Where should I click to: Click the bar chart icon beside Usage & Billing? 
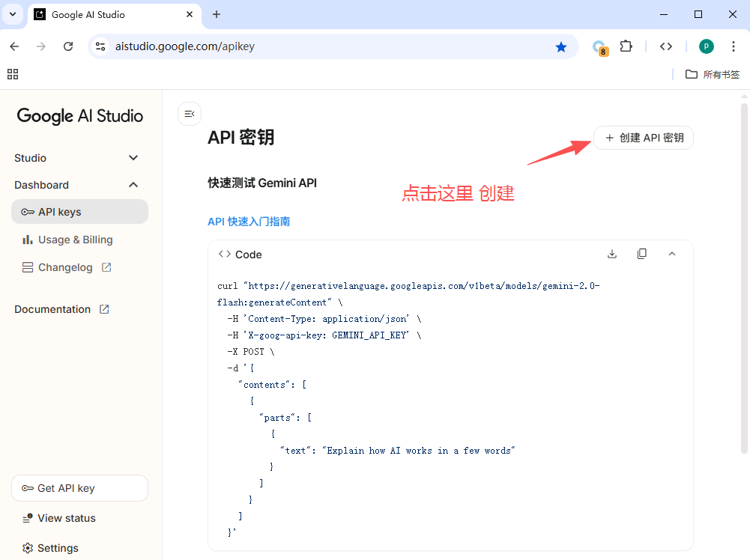(x=28, y=240)
